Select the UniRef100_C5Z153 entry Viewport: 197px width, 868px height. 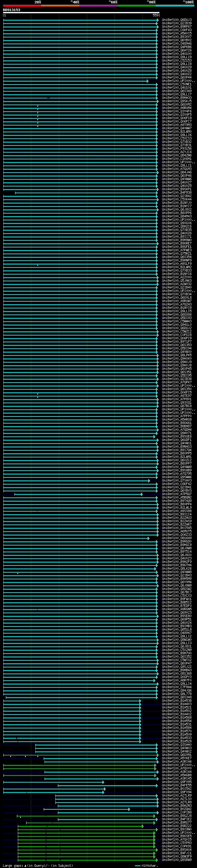point(177,60)
